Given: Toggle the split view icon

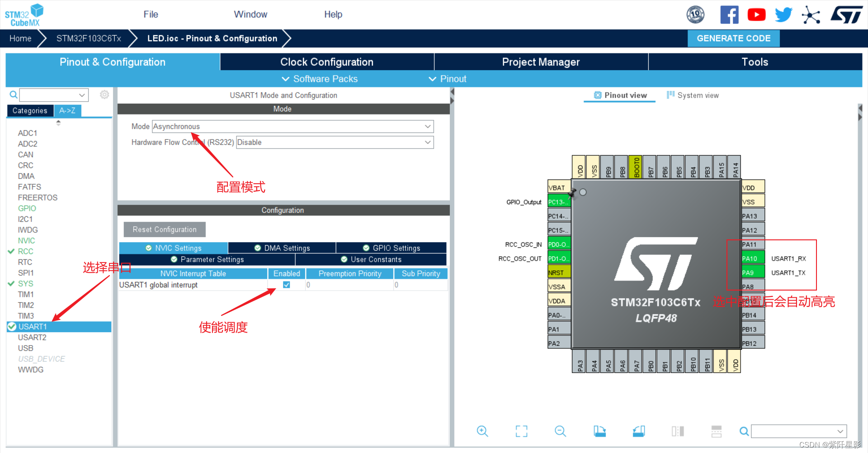Looking at the screenshot, I should [x=678, y=431].
